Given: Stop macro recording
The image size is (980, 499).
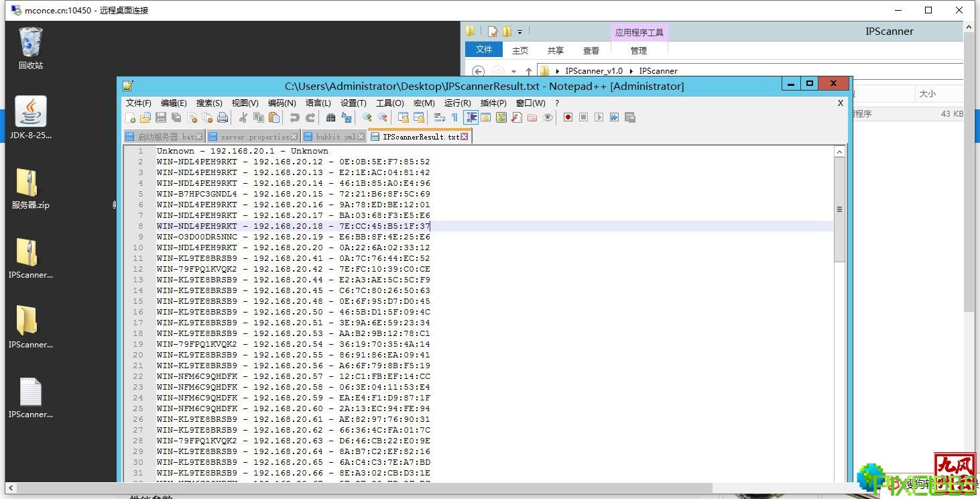Looking at the screenshot, I should click(583, 117).
